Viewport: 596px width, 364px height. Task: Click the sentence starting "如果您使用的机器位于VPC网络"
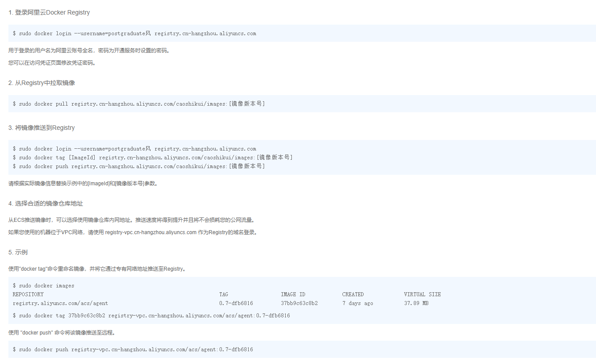click(x=132, y=232)
